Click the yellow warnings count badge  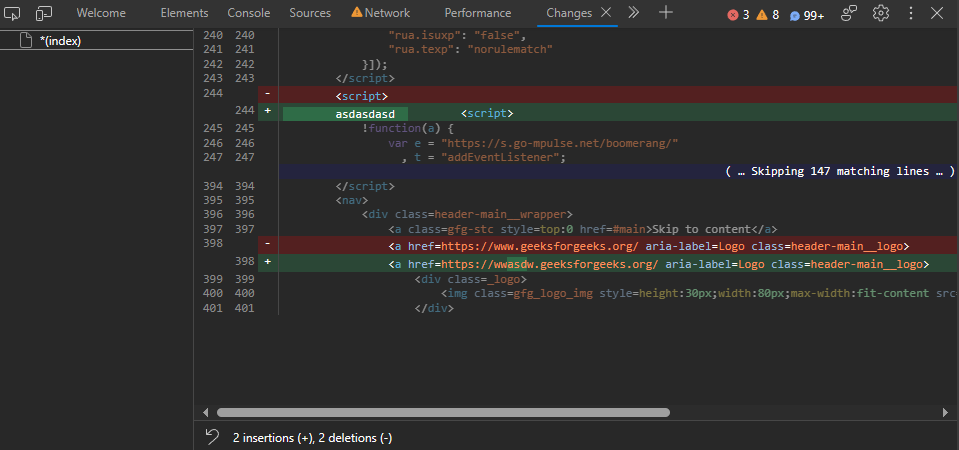point(768,14)
